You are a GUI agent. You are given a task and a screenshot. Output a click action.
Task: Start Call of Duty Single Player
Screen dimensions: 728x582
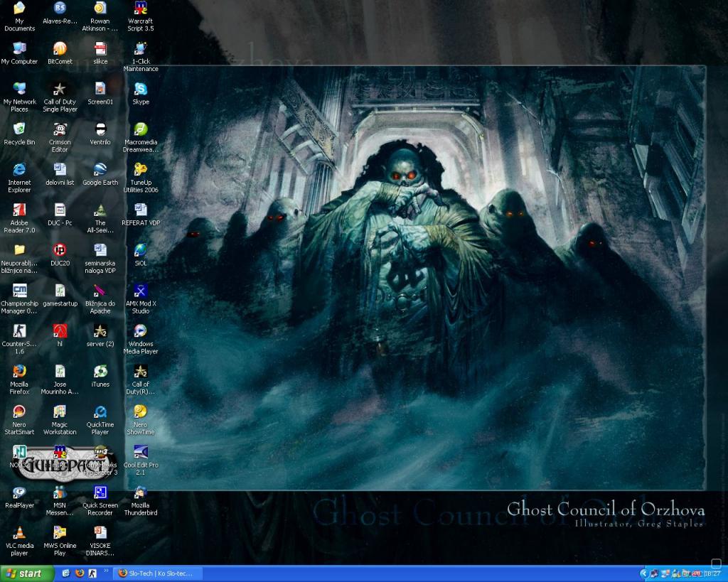coord(60,97)
